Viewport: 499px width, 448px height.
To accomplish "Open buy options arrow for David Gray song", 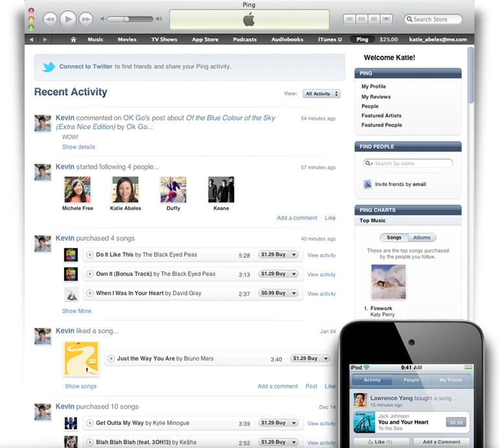I will tap(294, 293).
